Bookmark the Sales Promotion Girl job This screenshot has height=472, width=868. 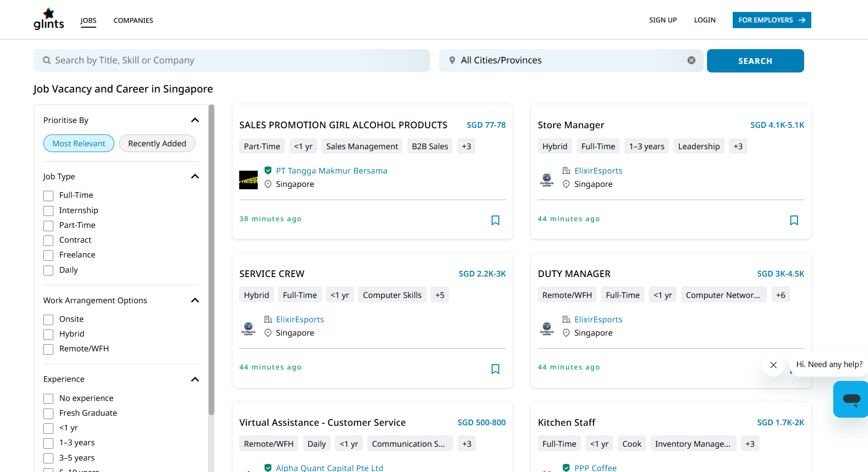[x=495, y=220]
